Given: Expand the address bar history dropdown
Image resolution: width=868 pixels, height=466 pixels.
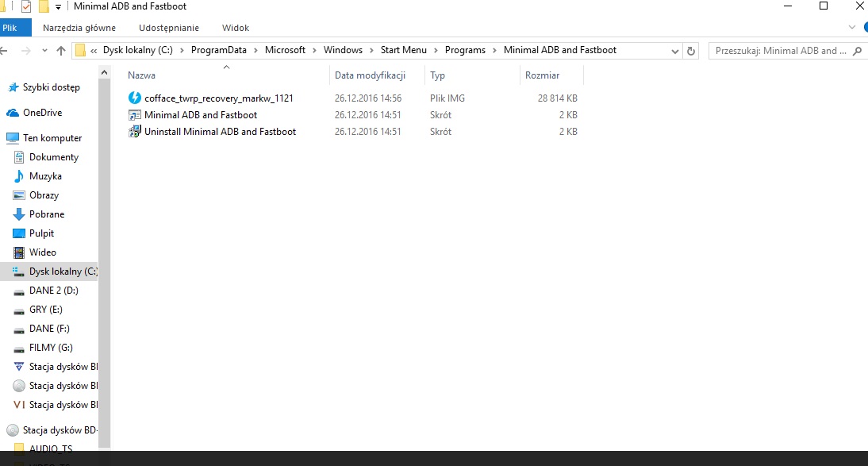Looking at the screenshot, I should click(675, 51).
